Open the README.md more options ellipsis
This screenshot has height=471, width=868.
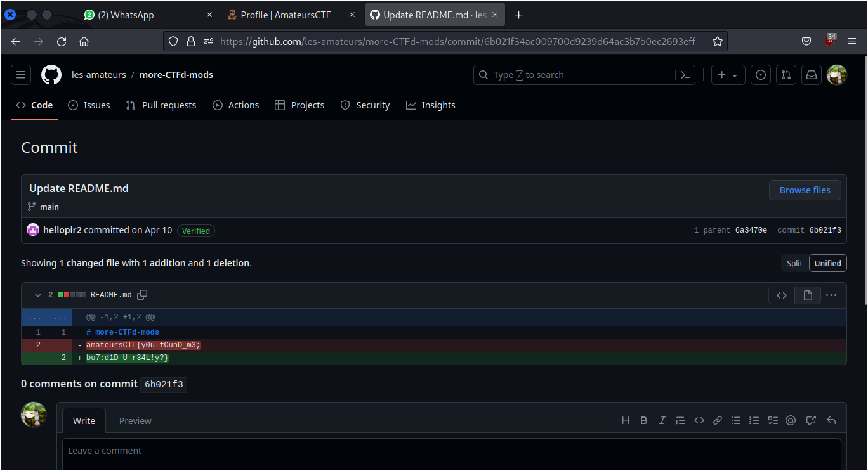831,295
